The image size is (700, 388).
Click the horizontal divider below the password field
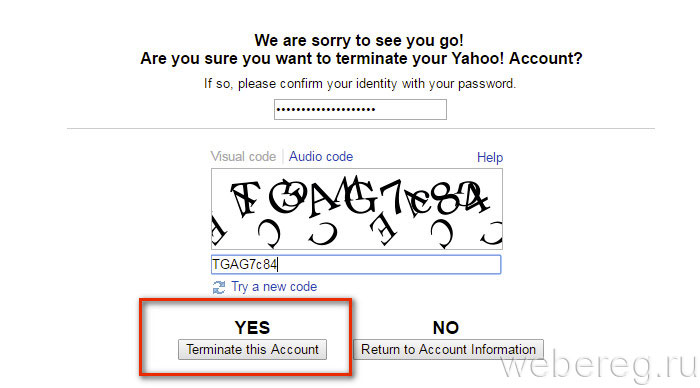[361, 129]
